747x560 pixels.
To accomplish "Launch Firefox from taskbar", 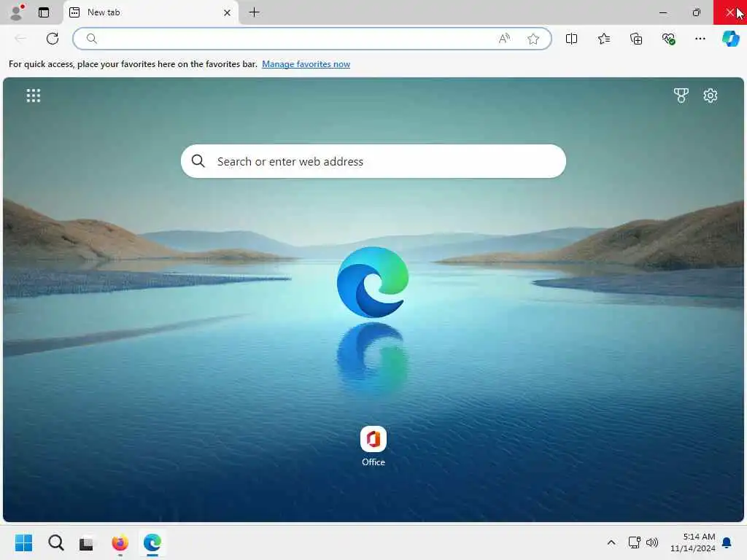I will coord(120,542).
